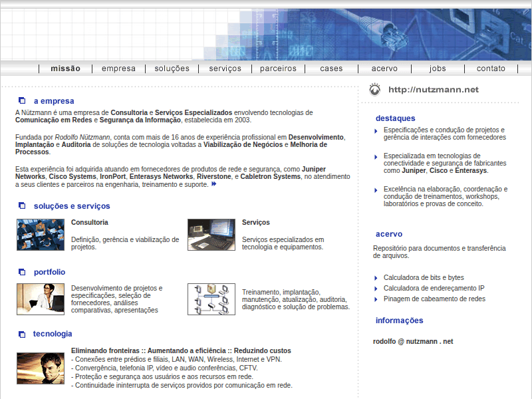The image size is (532, 399).
Task: Open the 'tecnologia' heading link
Action: (x=53, y=334)
